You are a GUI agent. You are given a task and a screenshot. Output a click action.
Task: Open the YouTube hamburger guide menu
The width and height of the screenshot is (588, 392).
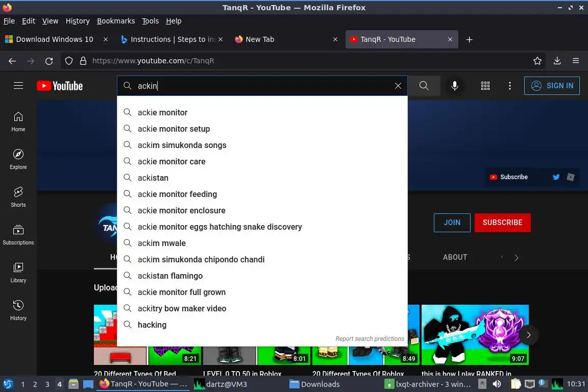tap(18, 86)
